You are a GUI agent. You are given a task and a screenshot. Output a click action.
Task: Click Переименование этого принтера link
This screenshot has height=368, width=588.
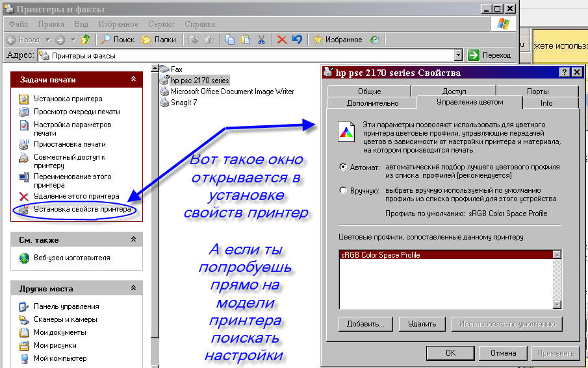point(72,180)
